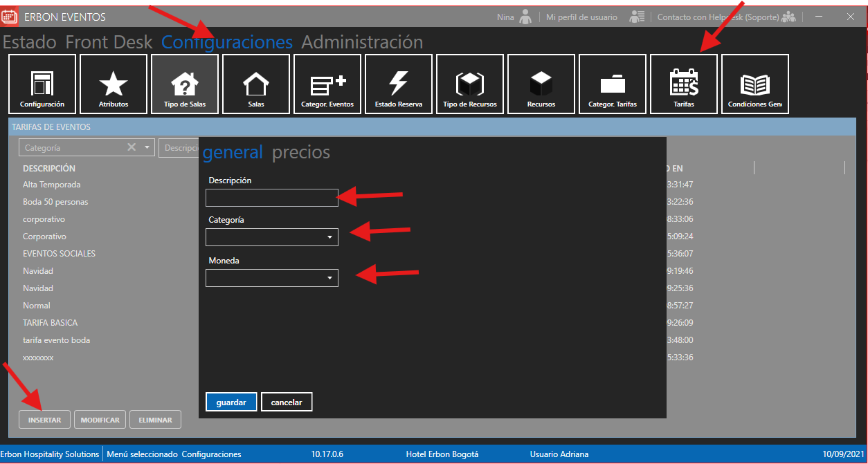Open Tipo de Recursos tile
868x464 pixels.
point(470,84)
